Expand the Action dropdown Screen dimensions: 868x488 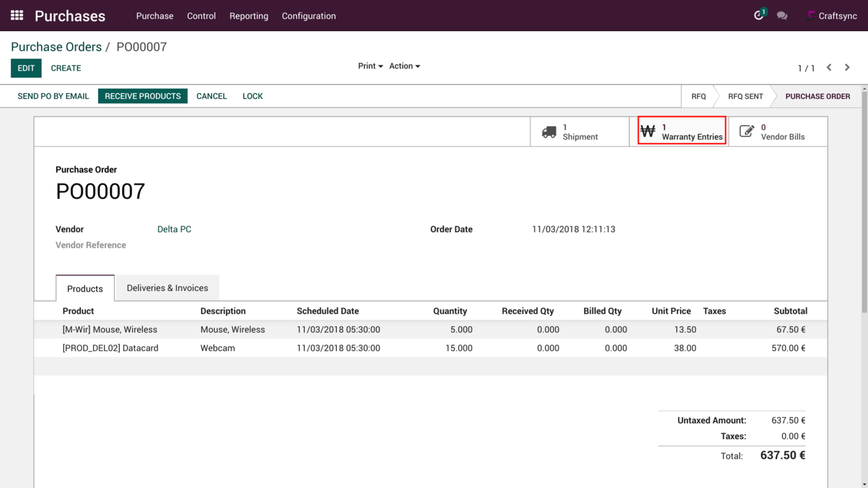[404, 66]
